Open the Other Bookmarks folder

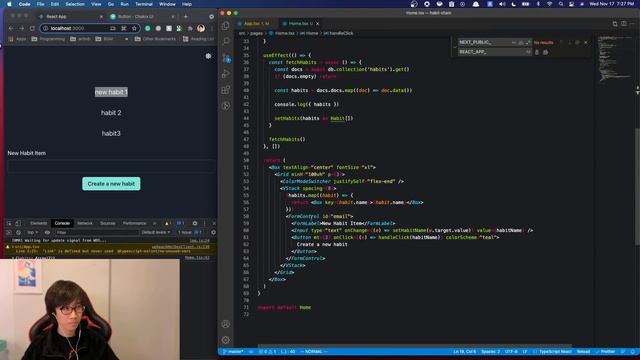pos(155,39)
